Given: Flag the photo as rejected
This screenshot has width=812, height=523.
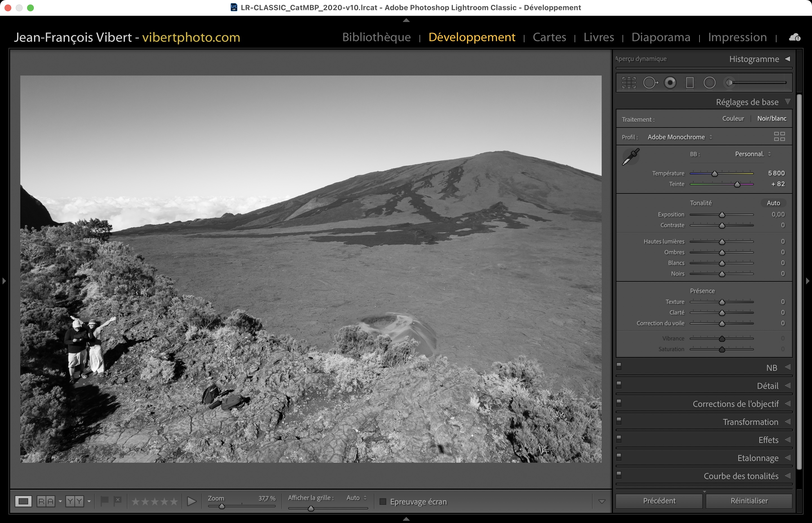Looking at the screenshot, I should (118, 500).
